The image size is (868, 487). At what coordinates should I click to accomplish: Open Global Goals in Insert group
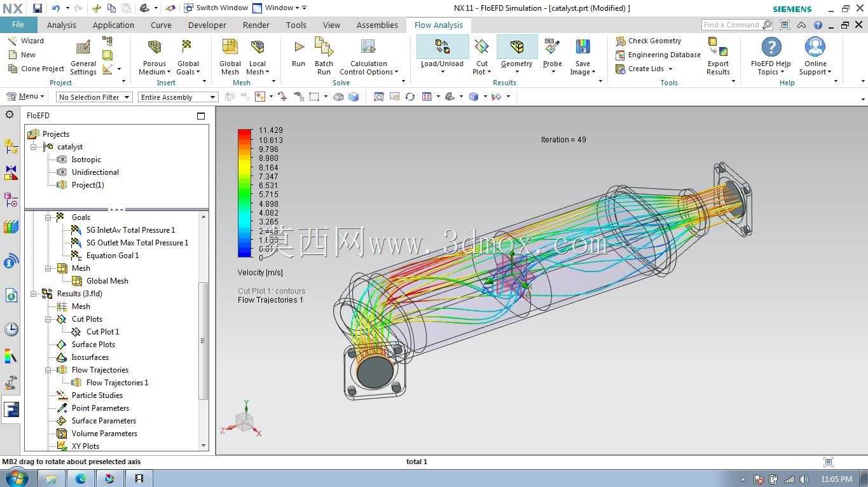coord(188,57)
